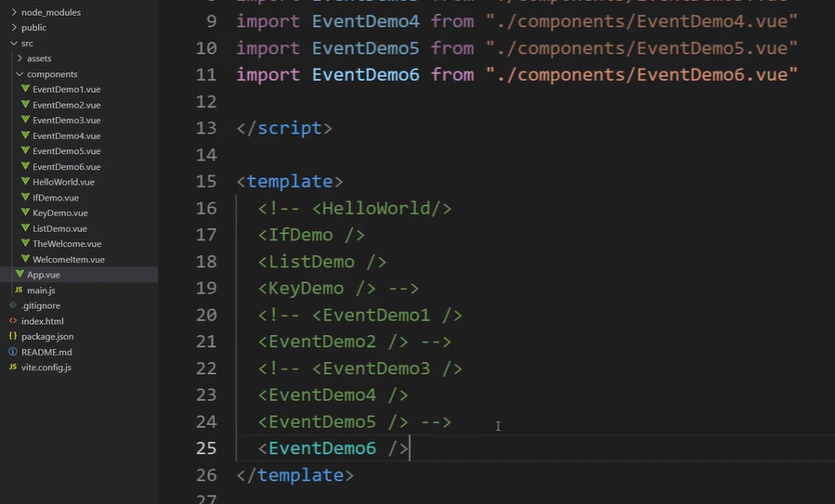Click line number 15 in the gutter
This screenshot has width=835, height=504.
click(x=206, y=182)
